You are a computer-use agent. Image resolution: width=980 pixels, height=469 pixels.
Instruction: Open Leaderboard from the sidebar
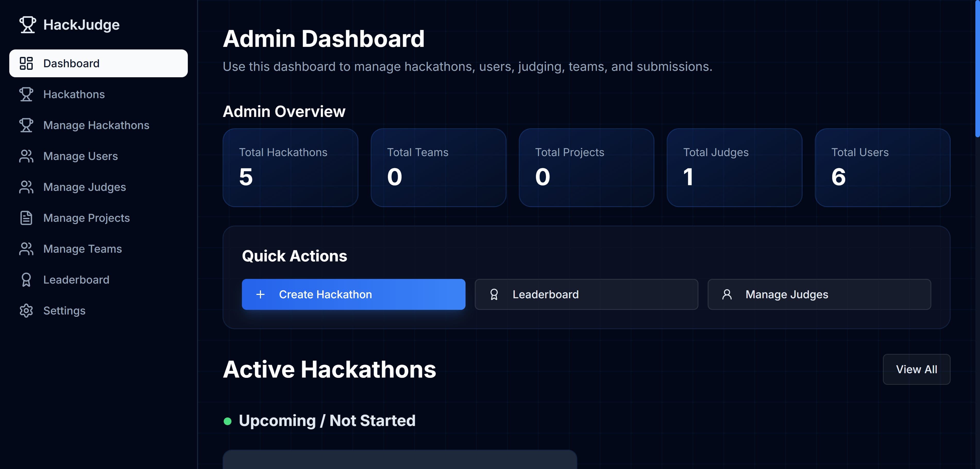tap(98, 280)
